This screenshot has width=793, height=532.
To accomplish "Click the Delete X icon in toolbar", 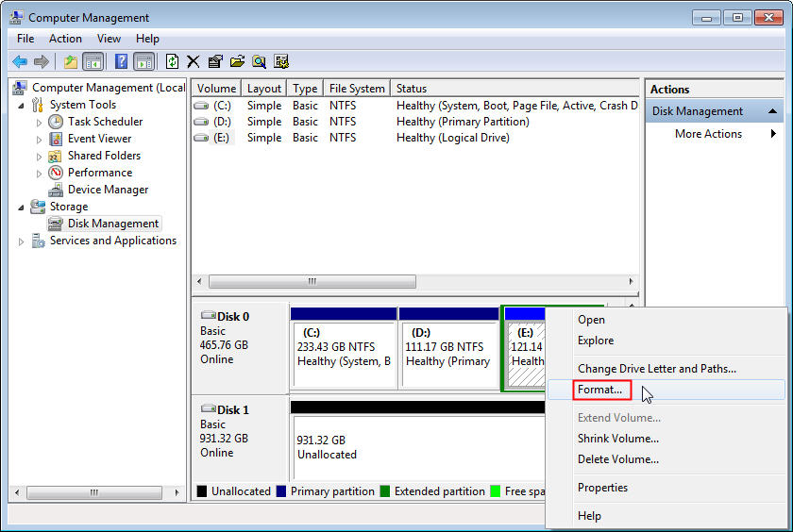I will pos(194,61).
